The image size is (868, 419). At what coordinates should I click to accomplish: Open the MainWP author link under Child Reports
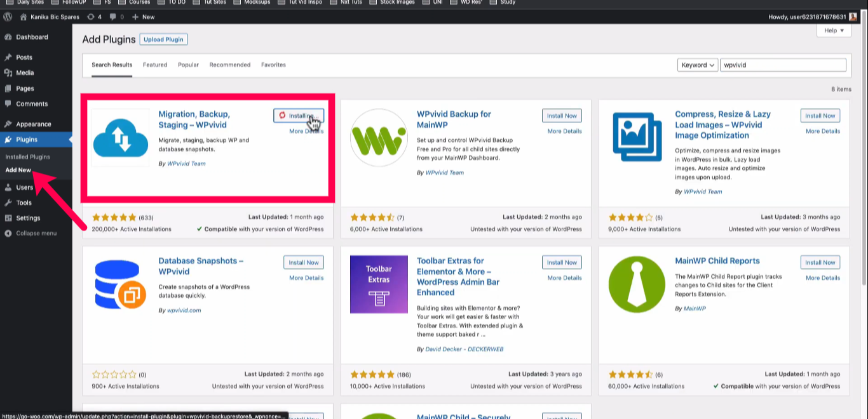pyautogui.click(x=695, y=309)
